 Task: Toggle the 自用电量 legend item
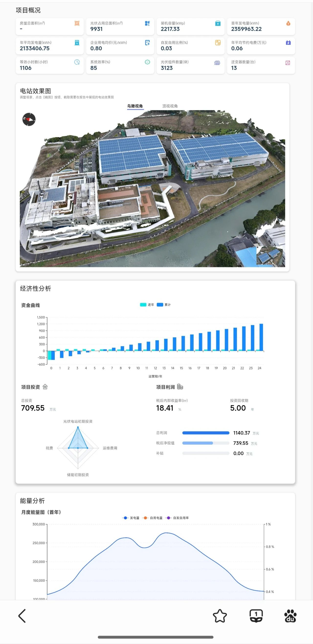[x=153, y=518]
